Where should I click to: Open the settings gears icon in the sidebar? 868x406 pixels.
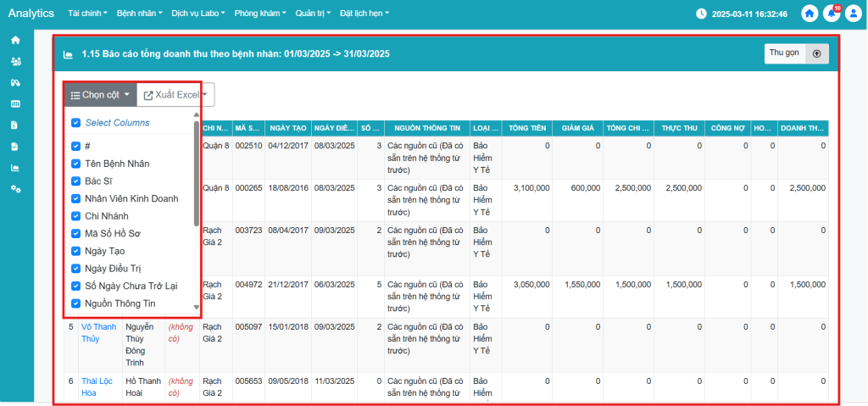pyautogui.click(x=15, y=188)
